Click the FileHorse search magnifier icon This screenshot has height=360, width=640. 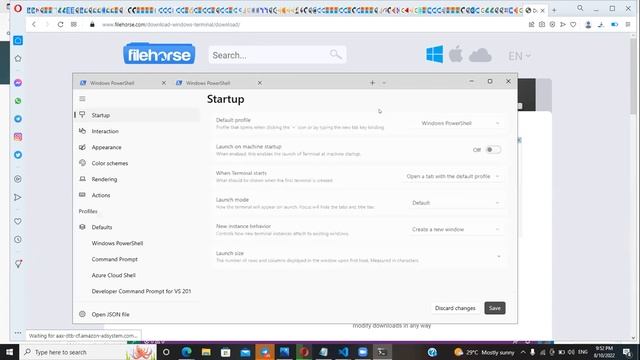pyautogui.click(x=336, y=54)
